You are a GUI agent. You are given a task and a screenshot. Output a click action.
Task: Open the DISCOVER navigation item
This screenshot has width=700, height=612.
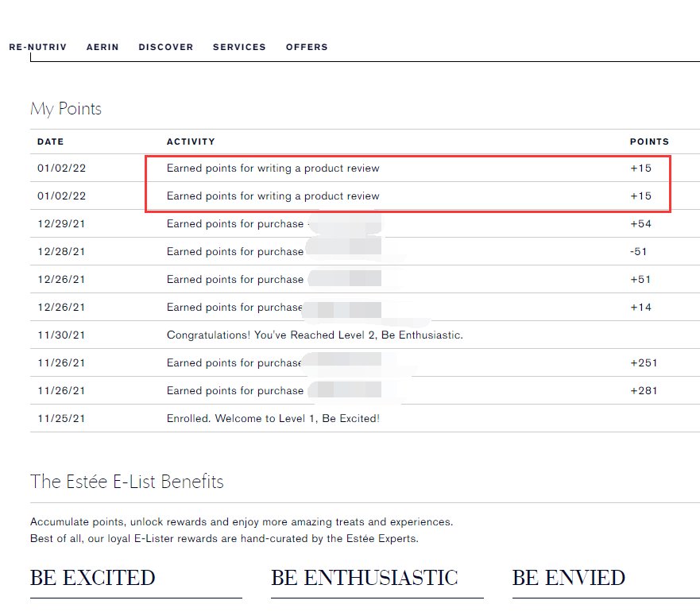tap(165, 47)
